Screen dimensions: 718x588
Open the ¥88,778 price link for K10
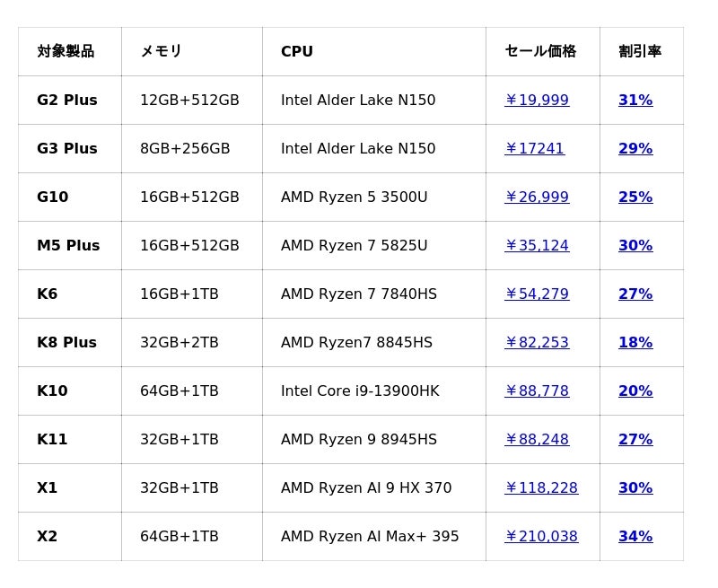click(x=537, y=391)
